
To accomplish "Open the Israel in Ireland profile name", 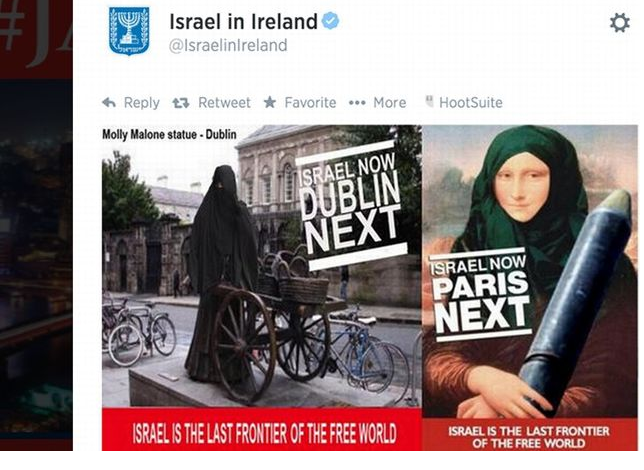I will coord(244,21).
